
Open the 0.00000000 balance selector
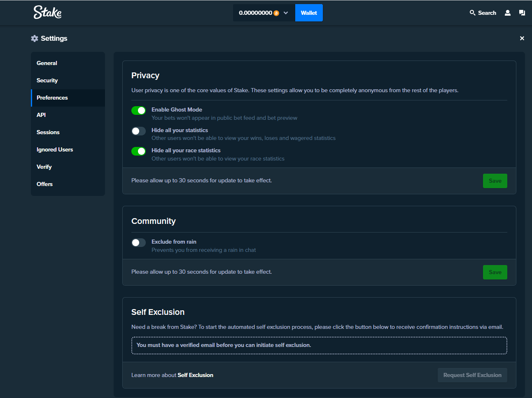click(255, 13)
